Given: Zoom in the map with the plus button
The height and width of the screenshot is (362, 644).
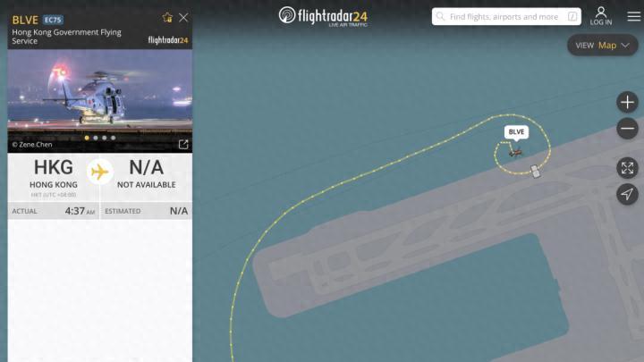Looking at the screenshot, I should click(627, 102).
